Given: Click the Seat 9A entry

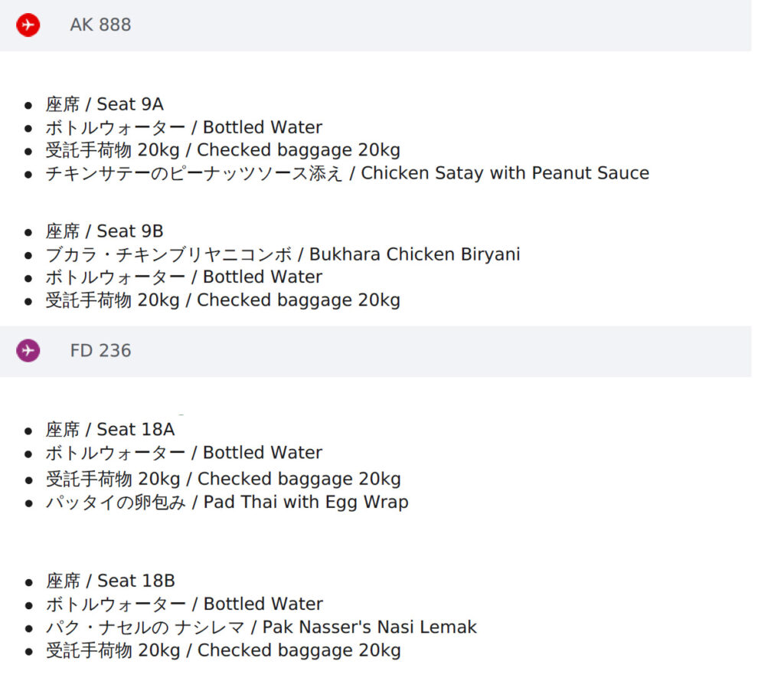Looking at the screenshot, I should pyautogui.click(x=104, y=104).
